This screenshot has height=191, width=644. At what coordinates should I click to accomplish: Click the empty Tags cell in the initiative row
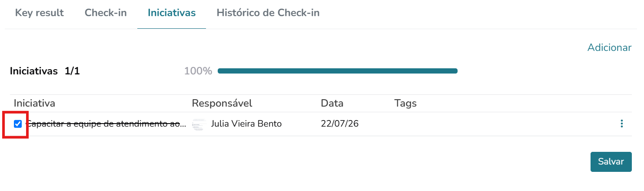point(500,124)
